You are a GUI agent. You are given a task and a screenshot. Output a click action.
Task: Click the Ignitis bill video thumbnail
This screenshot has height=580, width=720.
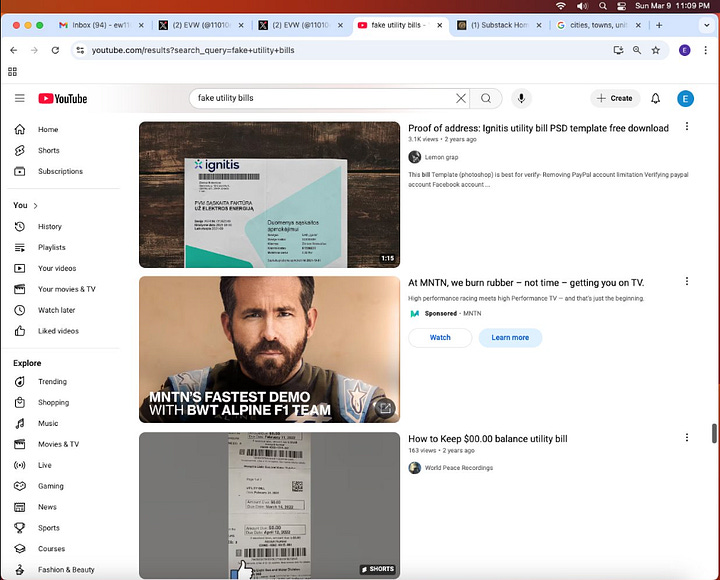(x=270, y=195)
